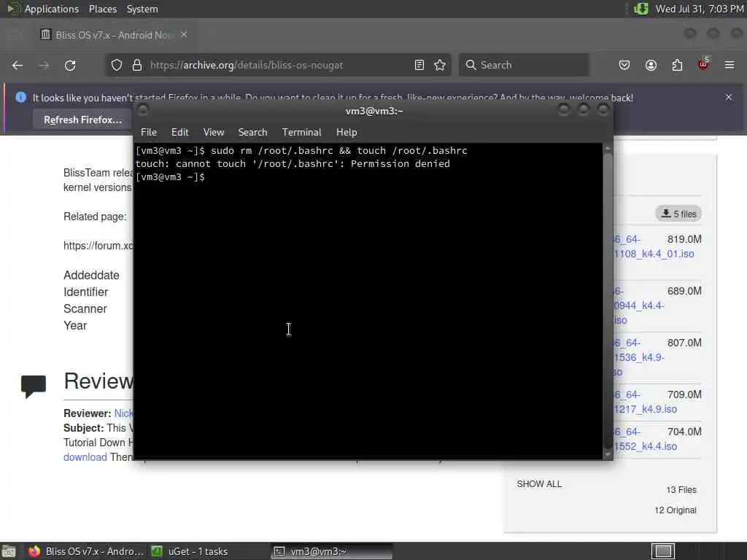Click the Reviews speech bubble icon
The width and height of the screenshot is (747, 560).
click(x=34, y=386)
